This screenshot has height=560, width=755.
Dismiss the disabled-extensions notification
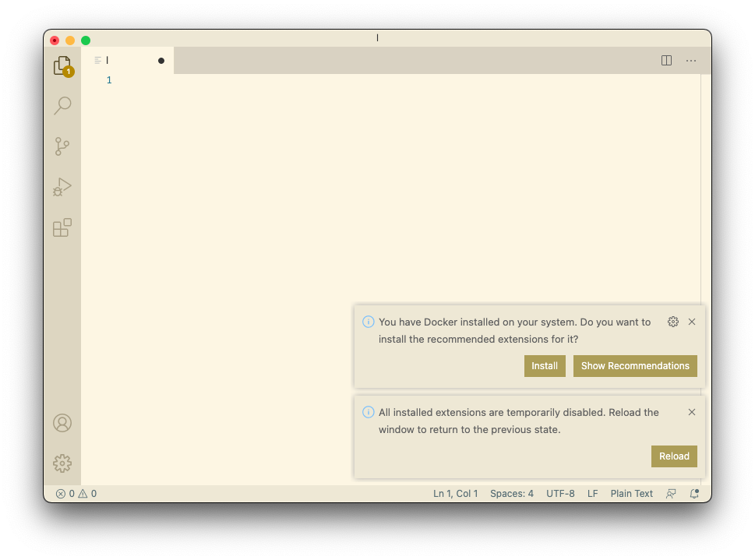[x=691, y=412]
